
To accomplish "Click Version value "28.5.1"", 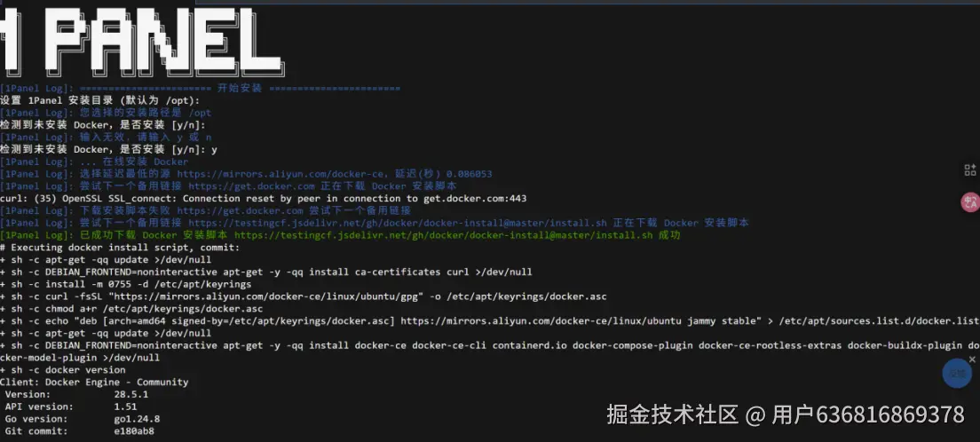I will [x=131, y=394].
